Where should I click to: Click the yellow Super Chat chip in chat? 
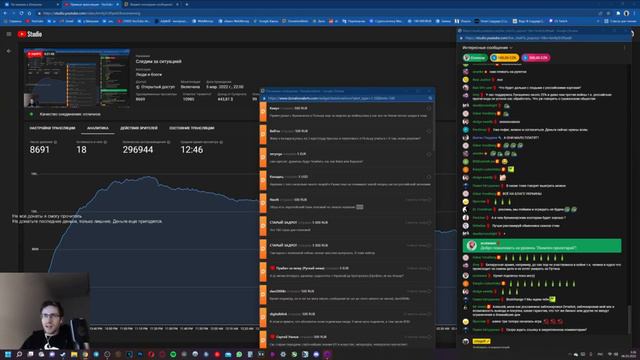504,58
